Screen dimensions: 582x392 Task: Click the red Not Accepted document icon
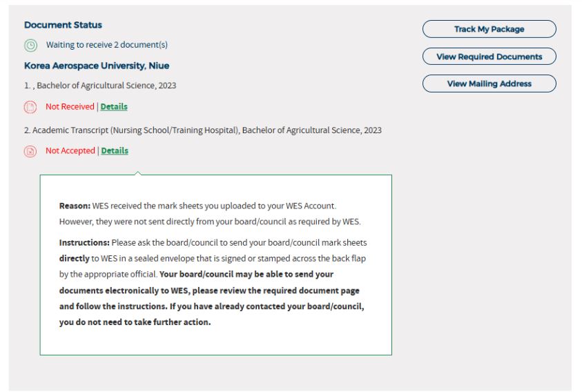30,151
